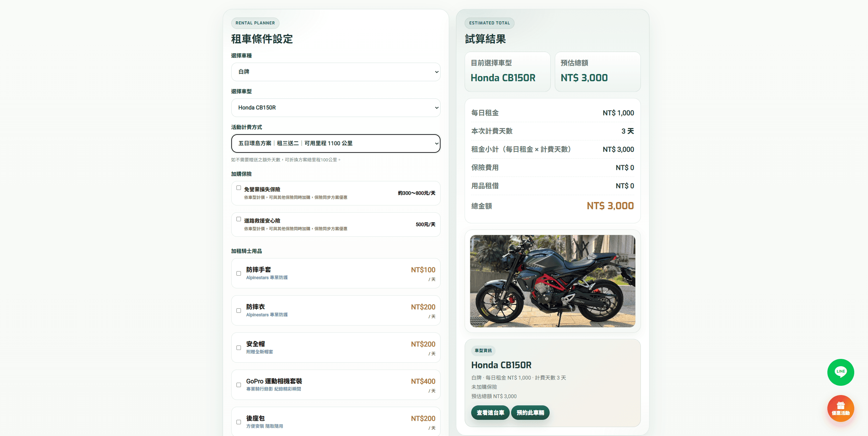Click the 總金額 NT$ 3,000 amount

tap(610, 206)
